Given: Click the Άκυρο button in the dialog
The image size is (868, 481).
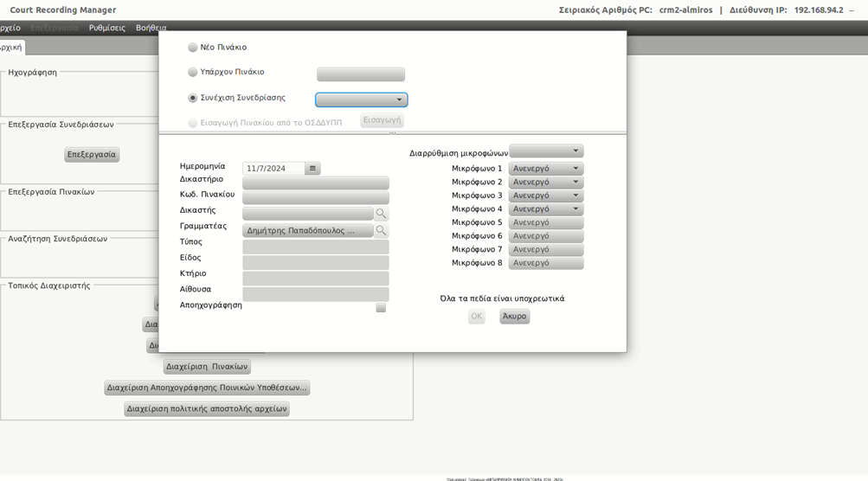Looking at the screenshot, I should (514, 317).
